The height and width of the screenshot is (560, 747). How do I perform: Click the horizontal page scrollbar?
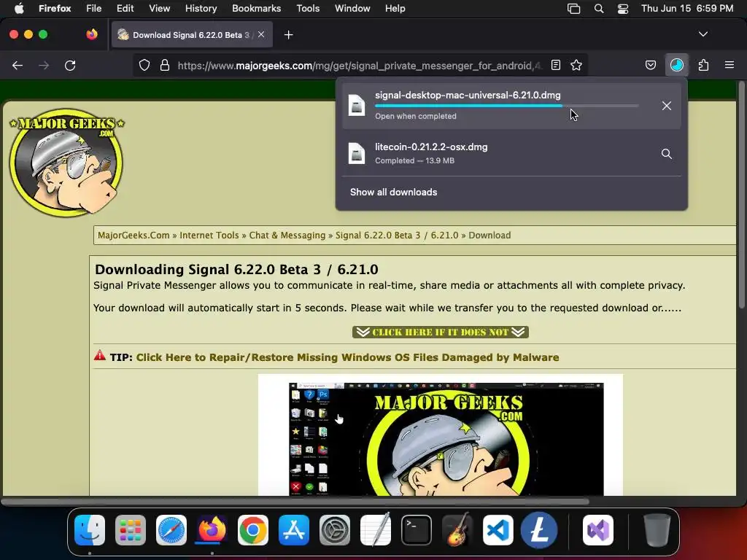(295, 502)
